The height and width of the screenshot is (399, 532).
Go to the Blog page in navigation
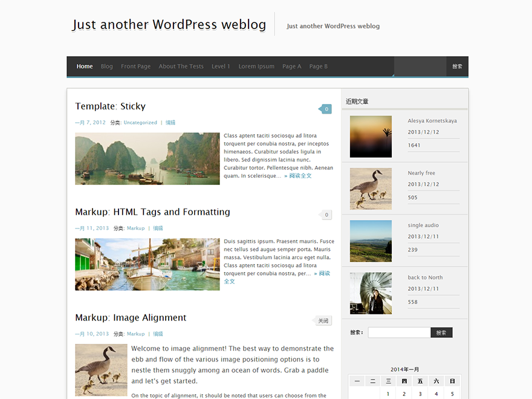coord(107,66)
